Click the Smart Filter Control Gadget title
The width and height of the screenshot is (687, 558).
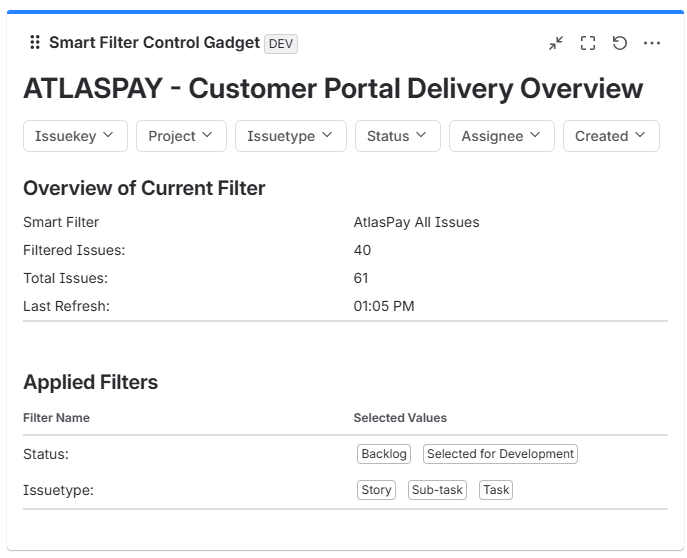[x=154, y=42]
